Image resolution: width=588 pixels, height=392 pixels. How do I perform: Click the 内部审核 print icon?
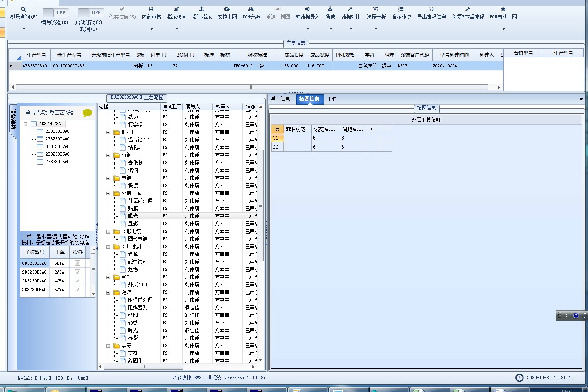click(x=151, y=9)
